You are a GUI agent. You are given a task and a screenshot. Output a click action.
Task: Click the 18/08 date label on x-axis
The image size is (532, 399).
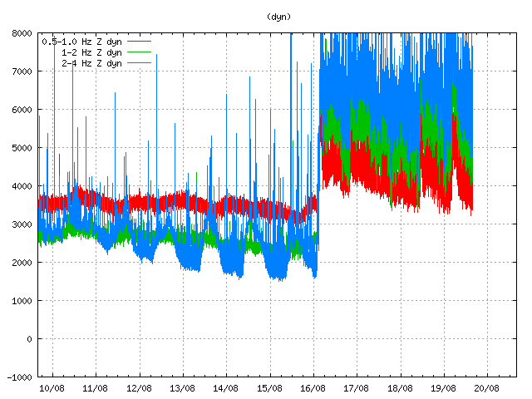pos(400,387)
